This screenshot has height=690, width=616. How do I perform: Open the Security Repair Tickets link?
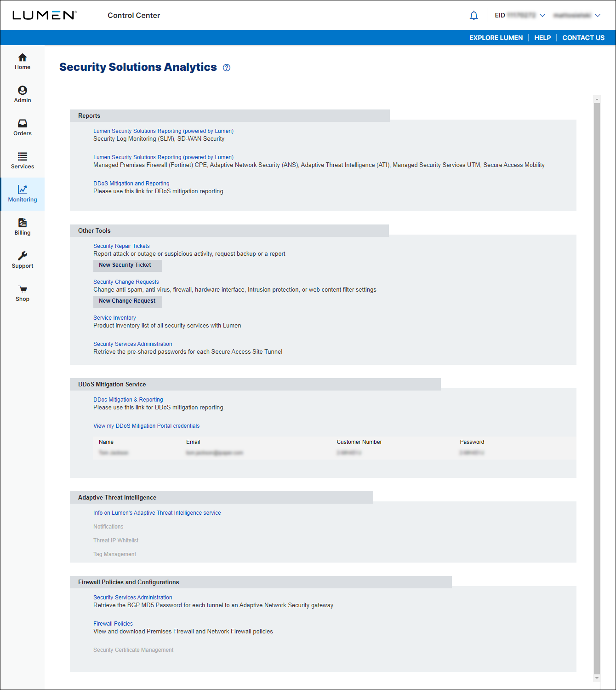[121, 246]
